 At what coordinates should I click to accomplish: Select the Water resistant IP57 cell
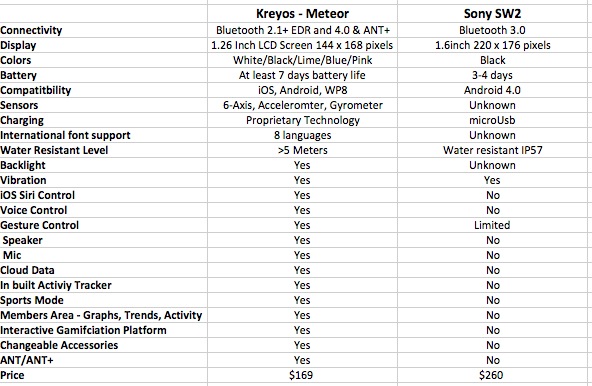492,150
